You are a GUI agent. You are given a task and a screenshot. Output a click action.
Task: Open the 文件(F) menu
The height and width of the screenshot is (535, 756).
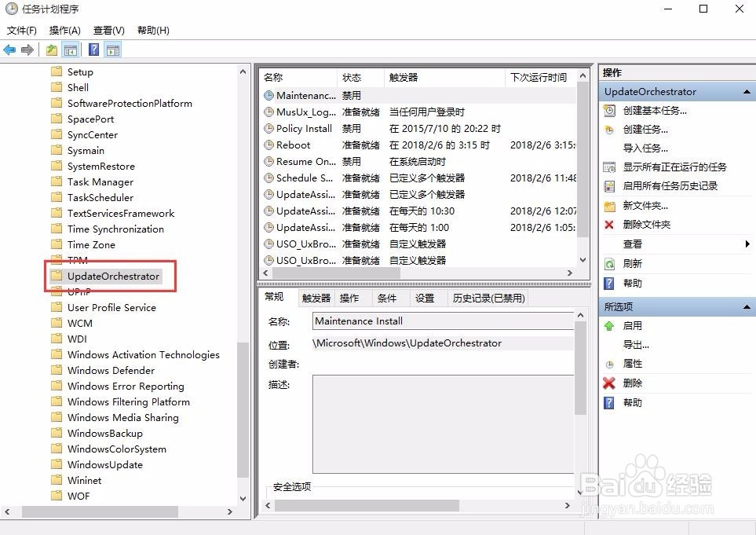22,31
